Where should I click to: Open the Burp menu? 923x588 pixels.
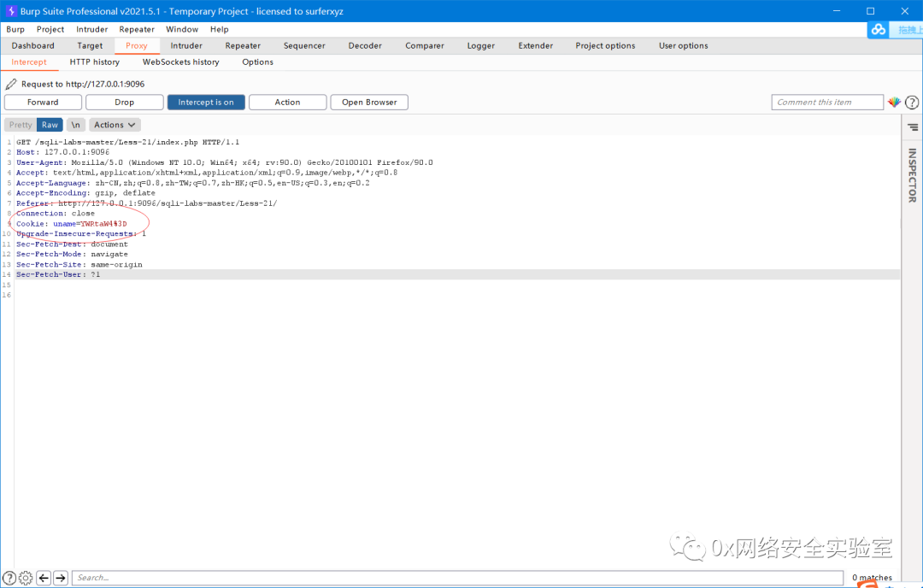[x=15, y=29]
